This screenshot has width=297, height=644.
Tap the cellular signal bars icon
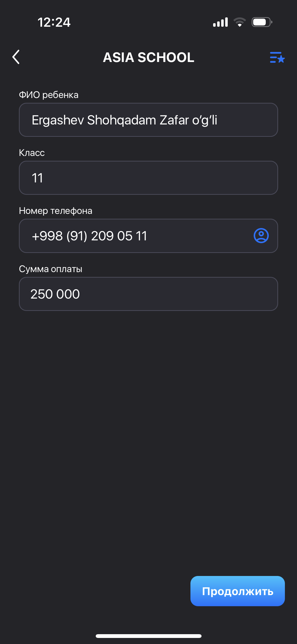pyautogui.click(x=220, y=22)
